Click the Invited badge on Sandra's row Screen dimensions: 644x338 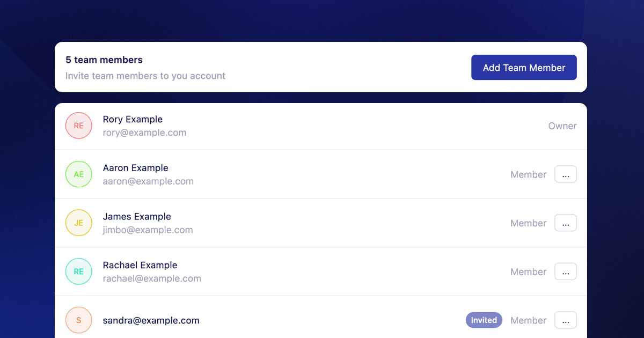[x=484, y=320]
